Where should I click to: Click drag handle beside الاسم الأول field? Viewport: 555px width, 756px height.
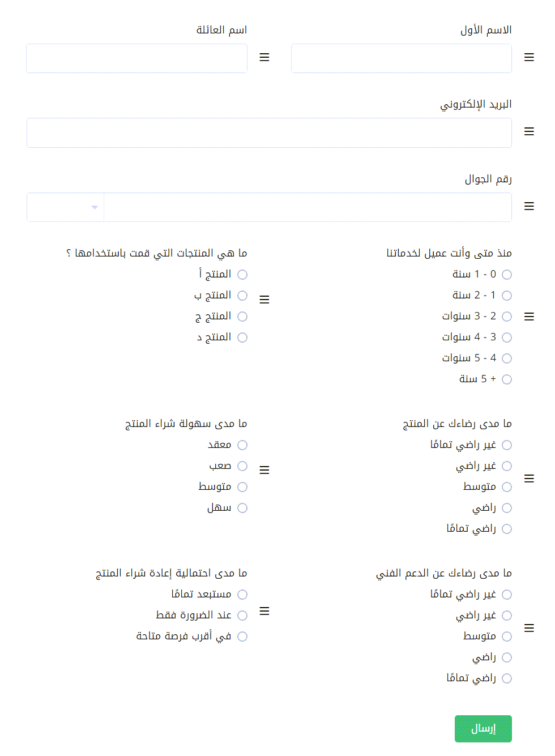tap(529, 57)
